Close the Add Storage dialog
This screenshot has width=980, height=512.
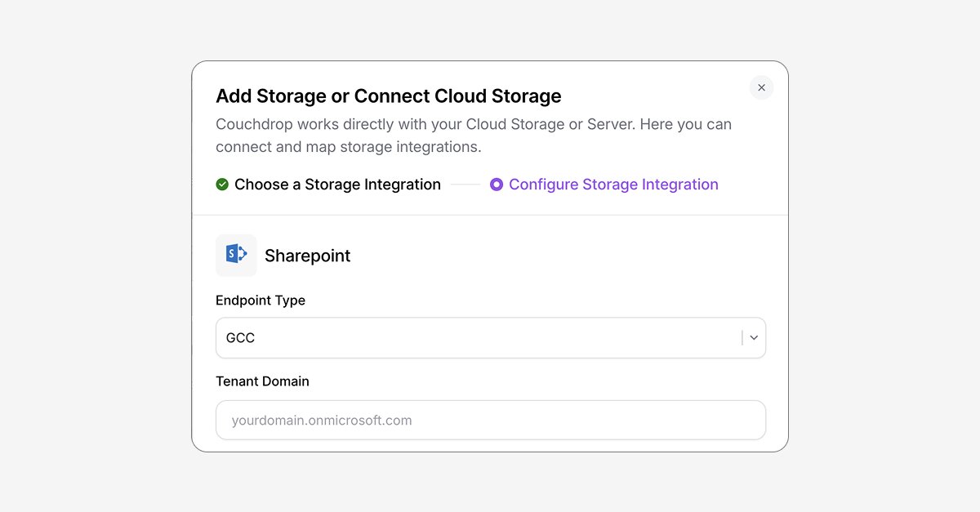(x=761, y=87)
